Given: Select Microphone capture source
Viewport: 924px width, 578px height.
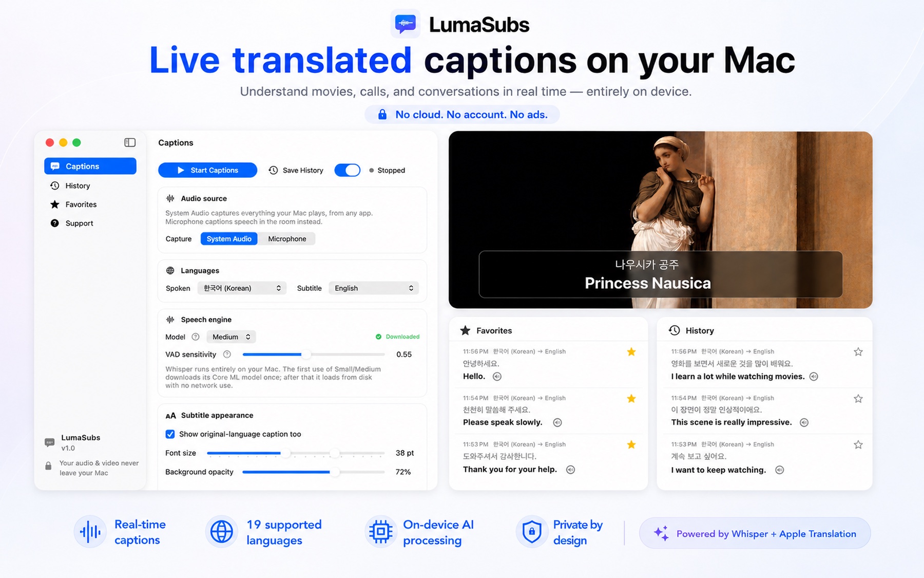Looking at the screenshot, I should pyautogui.click(x=287, y=238).
